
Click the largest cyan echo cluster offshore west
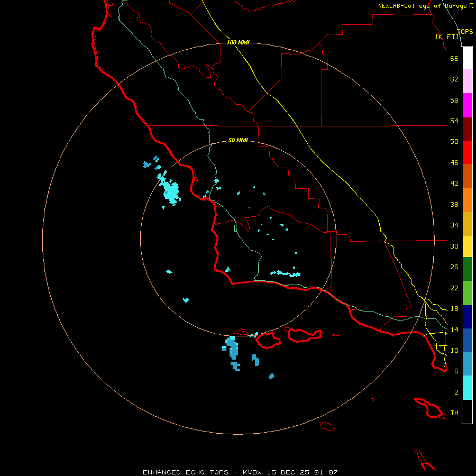pos(170,191)
